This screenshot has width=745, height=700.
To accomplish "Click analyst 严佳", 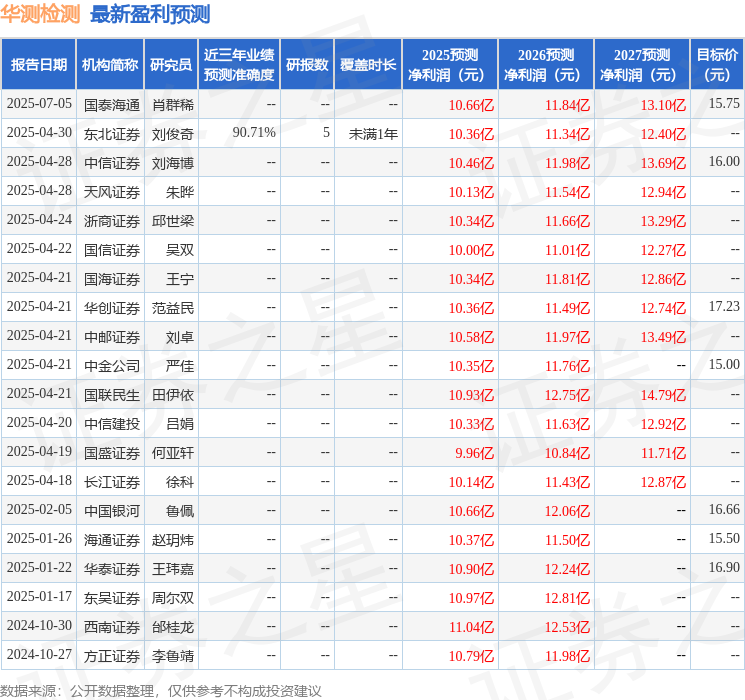I will [180, 366].
